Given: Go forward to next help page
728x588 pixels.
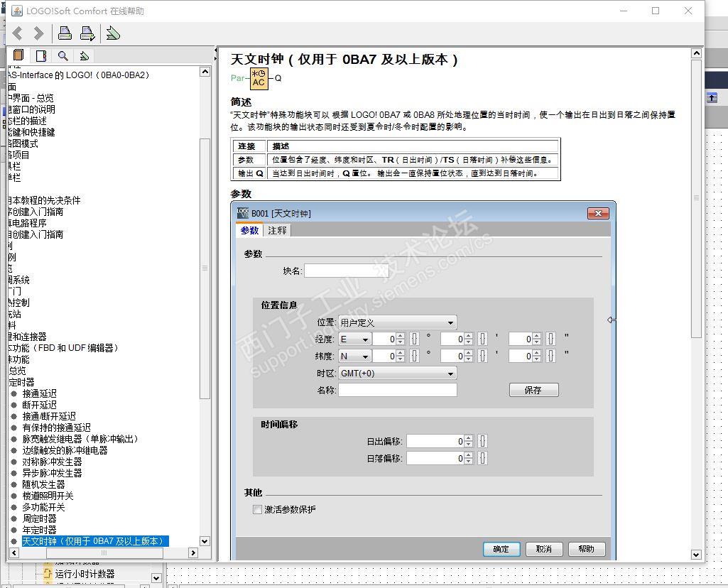Looking at the screenshot, I should pyautogui.click(x=38, y=33).
